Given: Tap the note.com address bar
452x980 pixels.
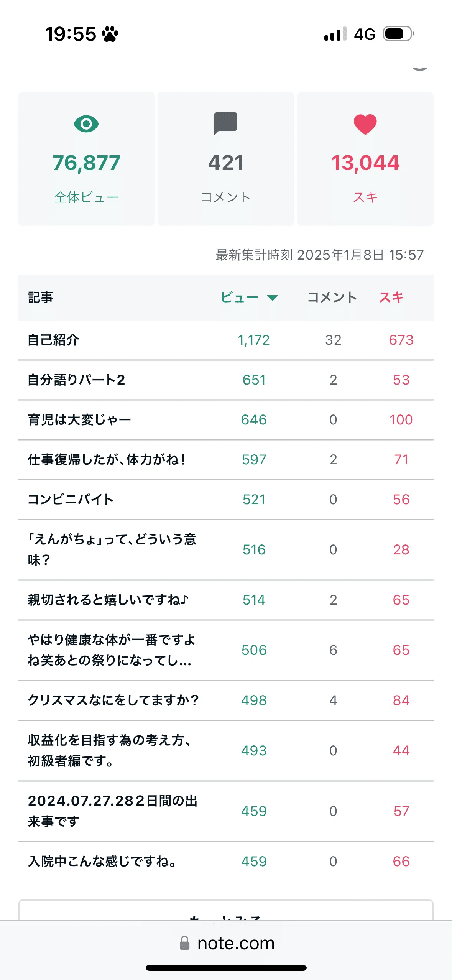Looking at the screenshot, I should coord(227,943).
